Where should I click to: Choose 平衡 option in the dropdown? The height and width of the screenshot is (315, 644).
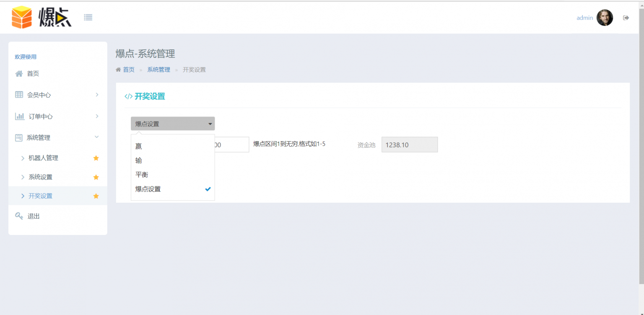coord(142,175)
